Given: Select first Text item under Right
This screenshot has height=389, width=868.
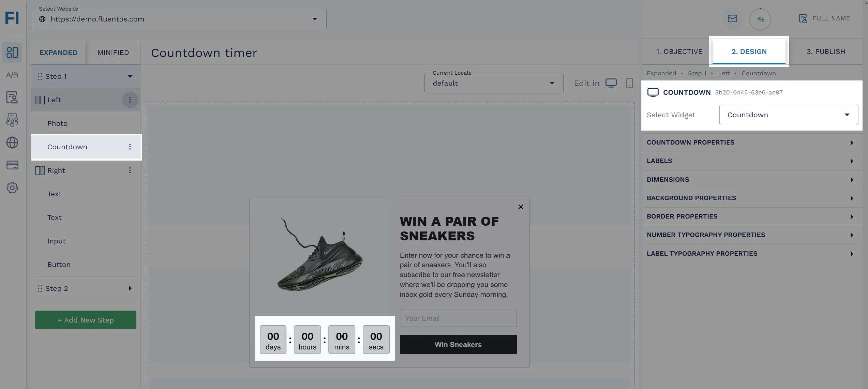Looking at the screenshot, I should [86, 194].
